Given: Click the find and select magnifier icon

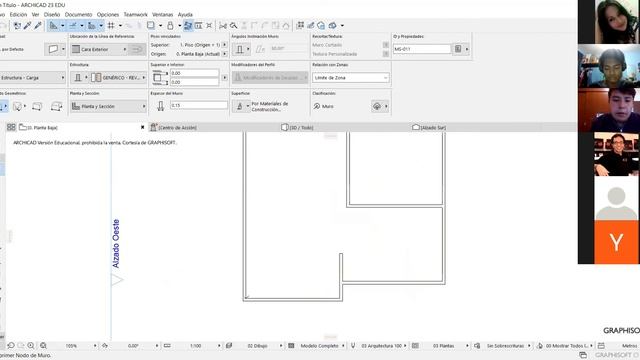Looking at the screenshot, I should click(x=233, y=25).
